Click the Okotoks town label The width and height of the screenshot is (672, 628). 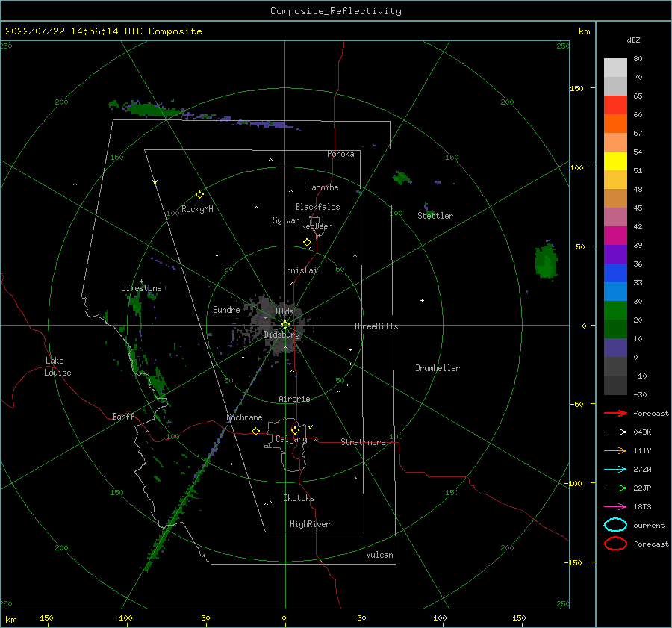point(299,498)
